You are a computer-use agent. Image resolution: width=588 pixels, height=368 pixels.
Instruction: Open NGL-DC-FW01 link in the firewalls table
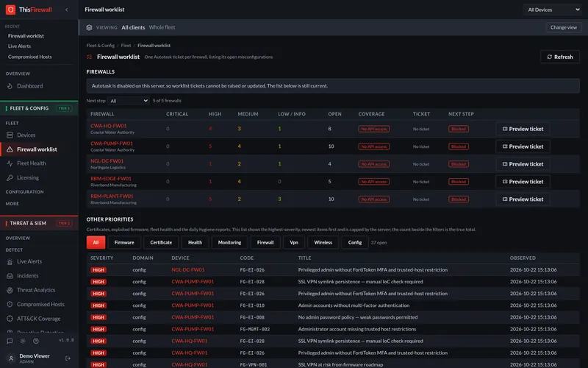[x=107, y=160]
